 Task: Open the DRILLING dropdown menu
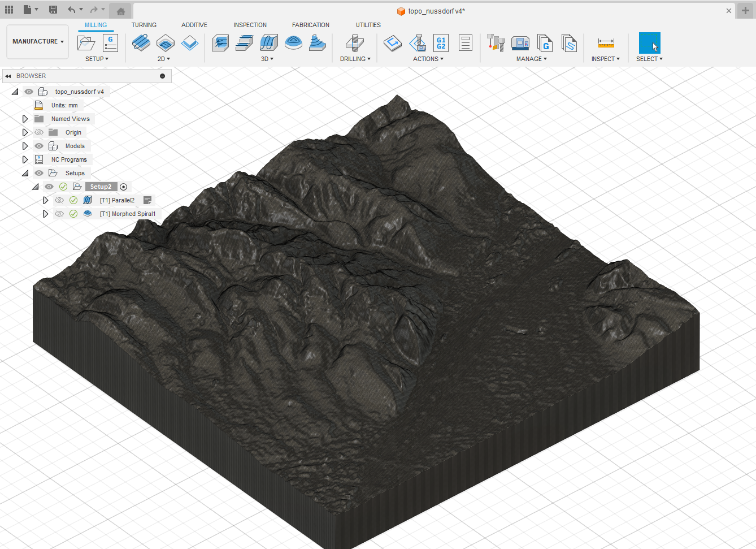(x=355, y=59)
